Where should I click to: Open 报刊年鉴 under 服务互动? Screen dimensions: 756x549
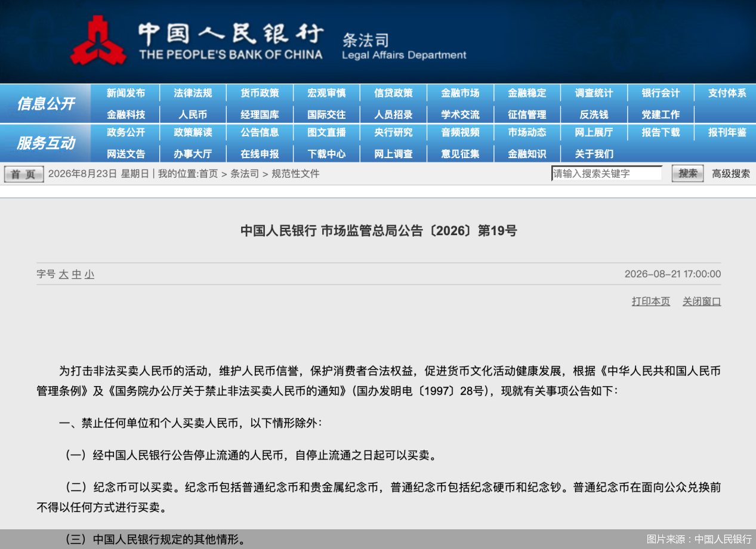click(x=727, y=132)
